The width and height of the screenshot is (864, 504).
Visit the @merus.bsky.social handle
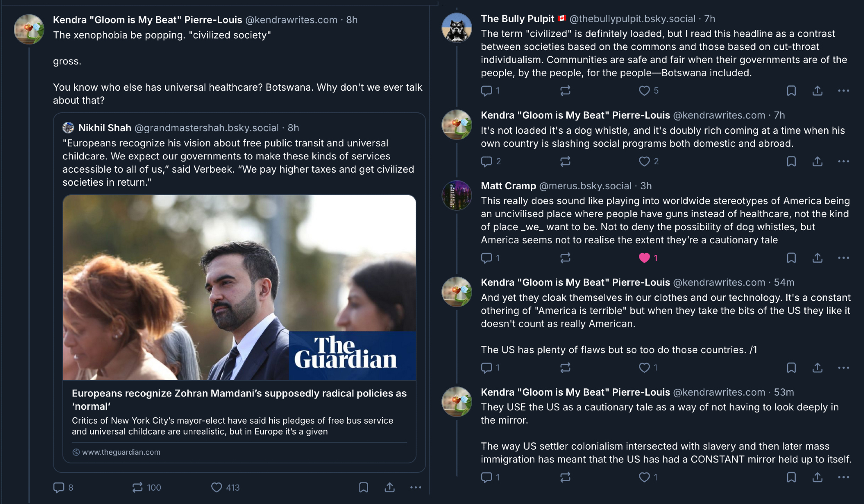[x=585, y=186]
